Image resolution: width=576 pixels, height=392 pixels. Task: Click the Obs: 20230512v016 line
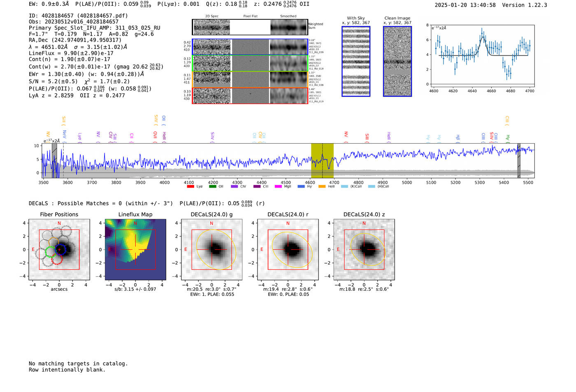(74, 22)
